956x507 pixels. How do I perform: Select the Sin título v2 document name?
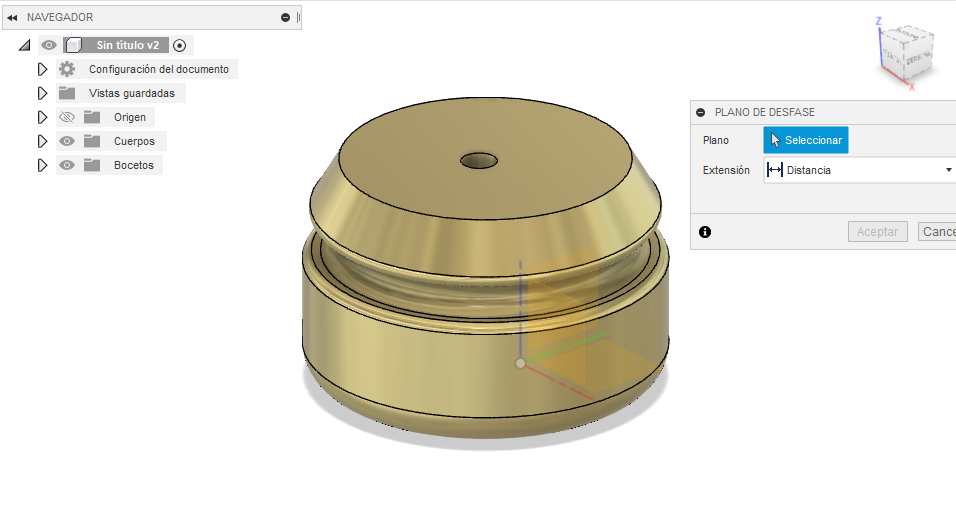tap(127, 45)
